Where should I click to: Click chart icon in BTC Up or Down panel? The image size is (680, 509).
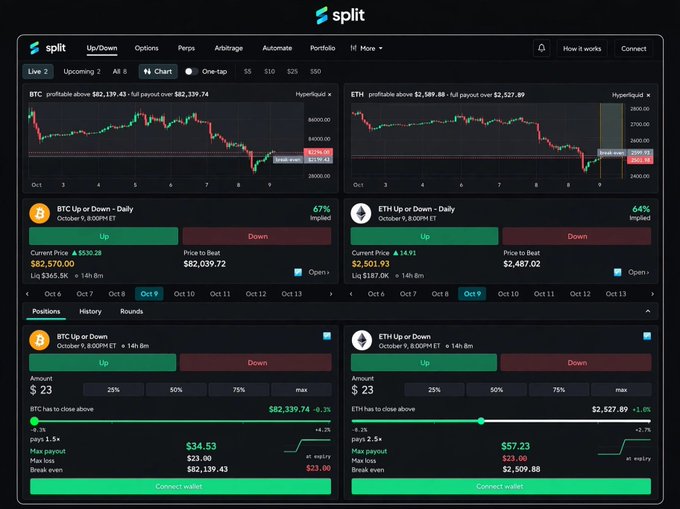(327, 336)
